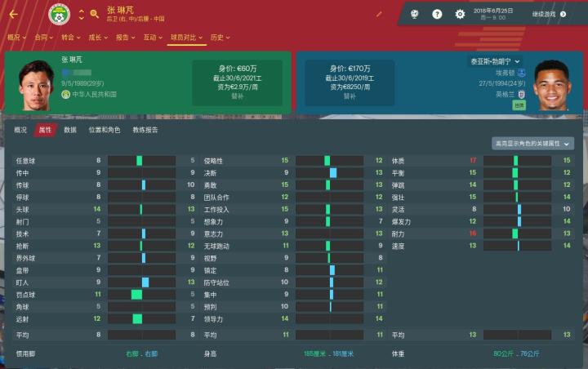Open the 高亮显示角色的关键属性 dropdown
Screen dimensions: 588x369
point(532,144)
